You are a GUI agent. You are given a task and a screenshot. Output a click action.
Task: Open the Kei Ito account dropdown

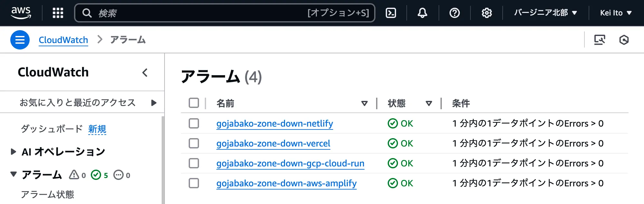pos(616,13)
